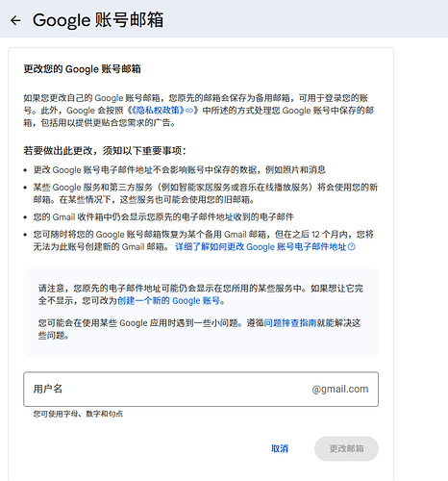Select the 更改您的 Google 账号邮箱 heading
The height and width of the screenshot is (481, 448).
(82, 69)
